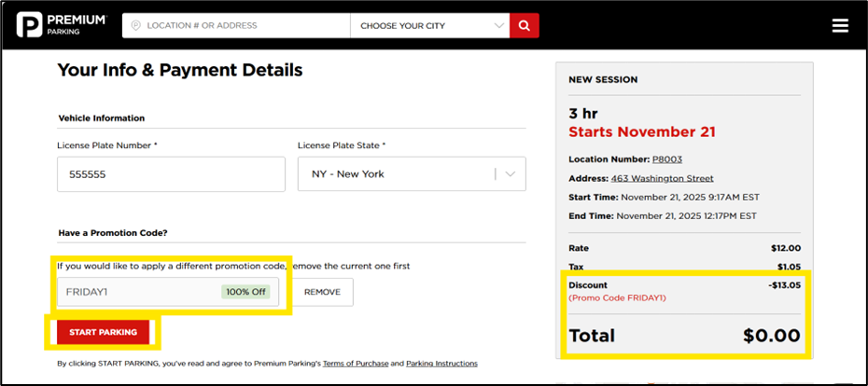This screenshot has height=386, width=868.
Task: Click the red search magnifier button
Action: pyautogui.click(x=525, y=25)
